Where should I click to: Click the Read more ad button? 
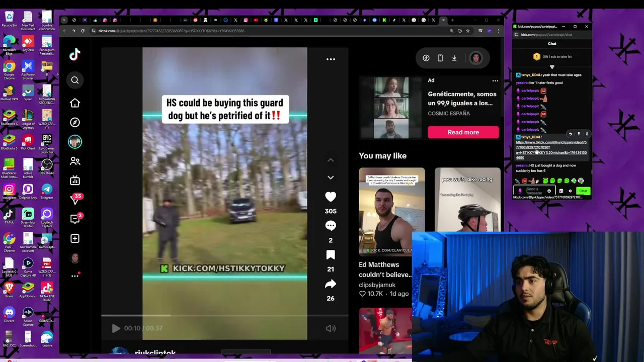point(463,132)
